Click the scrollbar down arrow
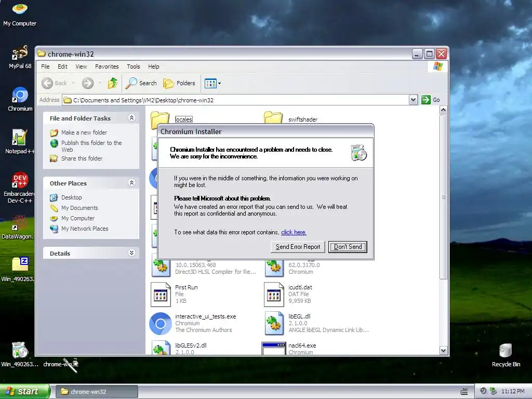 click(x=444, y=351)
